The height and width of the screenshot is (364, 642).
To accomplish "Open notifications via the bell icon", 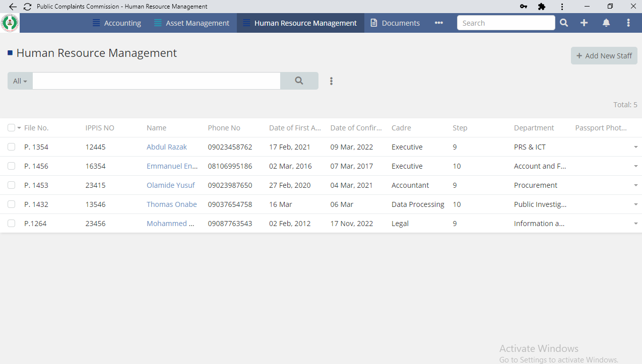I will click(x=606, y=23).
